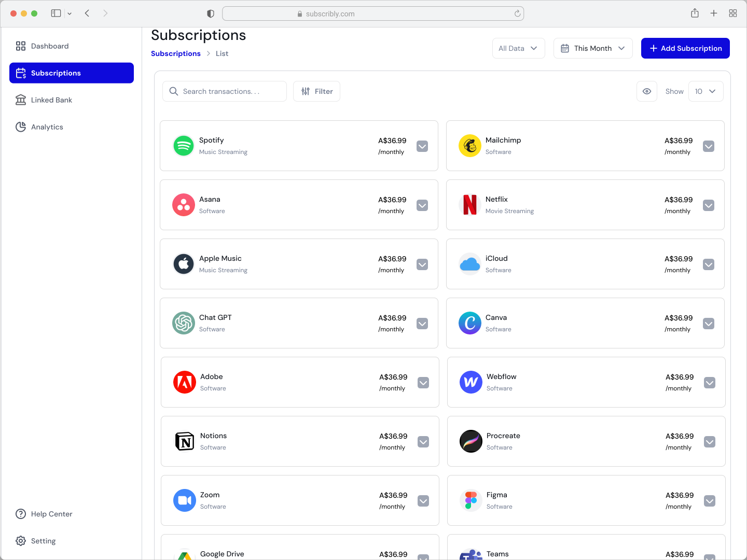Click the Zoom logo icon
Image resolution: width=747 pixels, height=560 pixels.
(185, 500)
